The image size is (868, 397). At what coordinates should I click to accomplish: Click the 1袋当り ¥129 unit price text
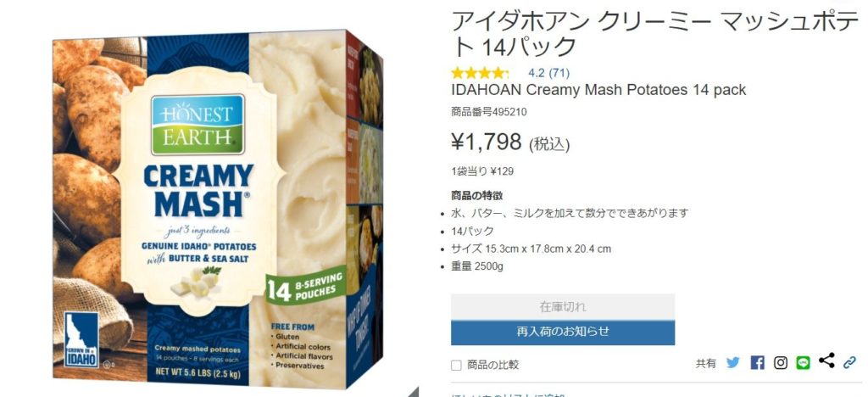(482, 171)
